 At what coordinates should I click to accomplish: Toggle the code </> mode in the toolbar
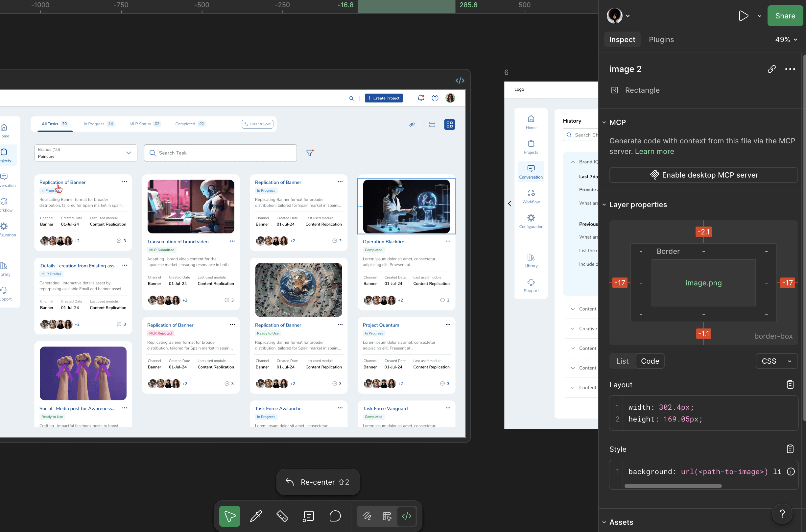(x=407, y=516)
